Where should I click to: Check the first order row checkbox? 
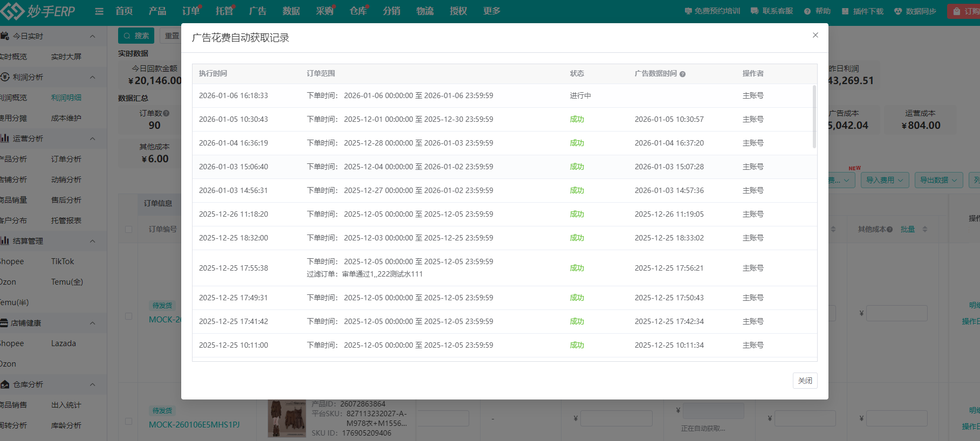pos(128,316)
